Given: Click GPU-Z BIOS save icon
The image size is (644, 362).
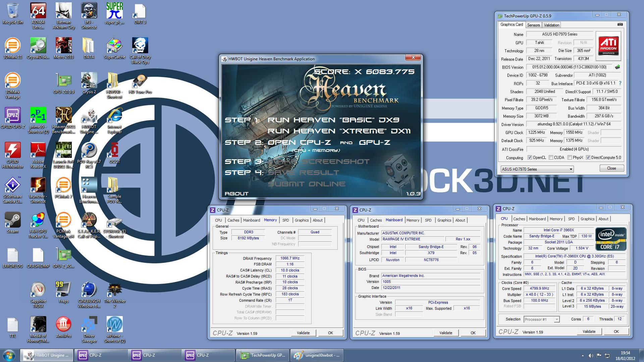Looking at the screenshot, I should click(x=618, y=67).
